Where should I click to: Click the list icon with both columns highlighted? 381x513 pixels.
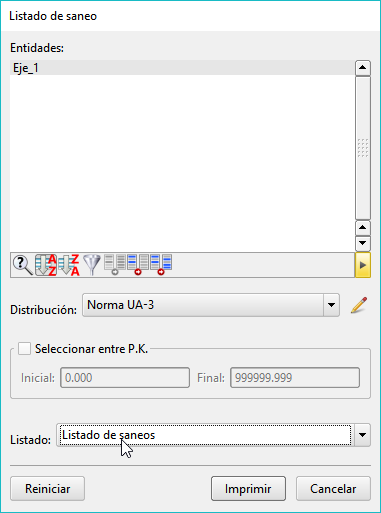pos(161,265)
